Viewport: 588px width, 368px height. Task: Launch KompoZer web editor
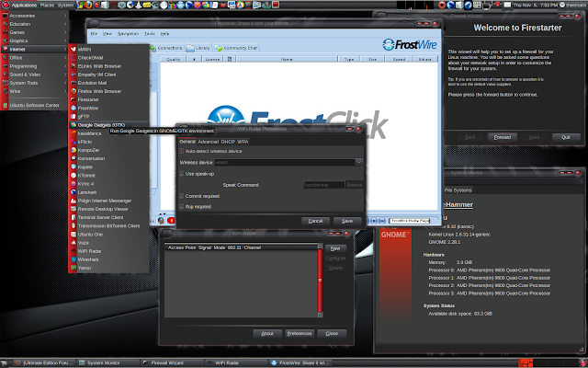[x=108, y=150]
